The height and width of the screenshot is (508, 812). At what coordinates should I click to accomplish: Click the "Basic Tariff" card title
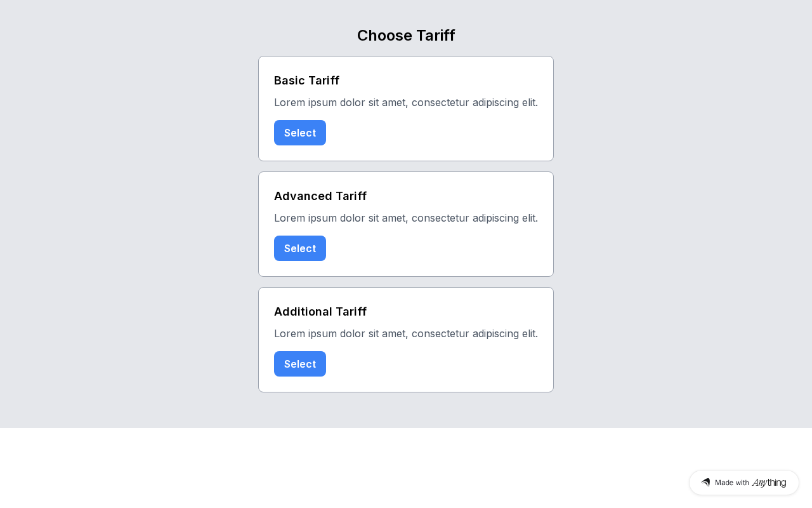click(x=306, y=81)
